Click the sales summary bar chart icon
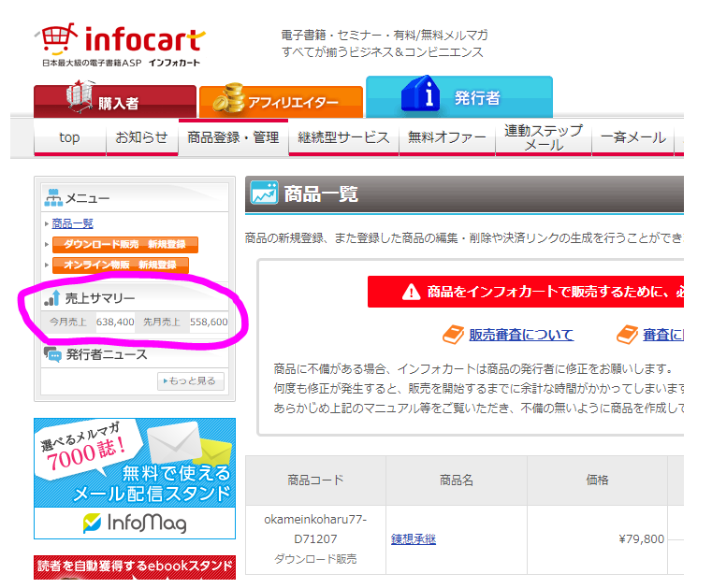This screenshot has height=588, width=712. click(52, 298)
